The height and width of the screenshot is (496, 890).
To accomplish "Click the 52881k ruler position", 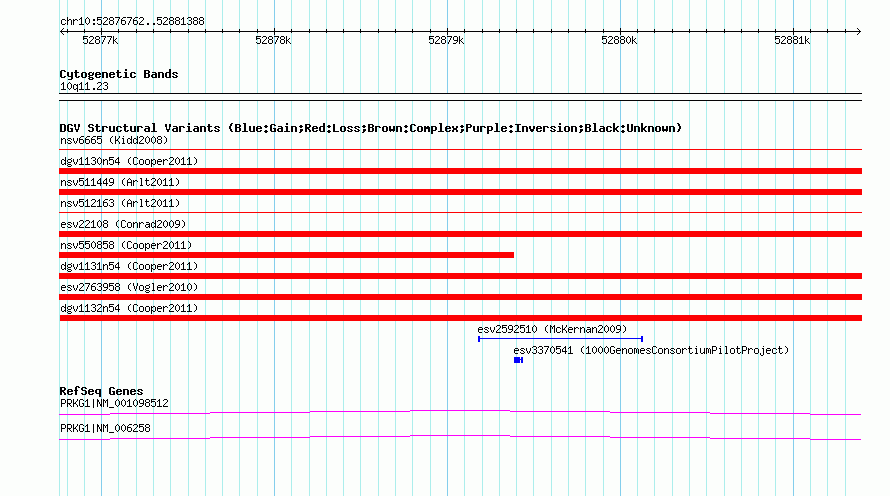I will 792,40.
